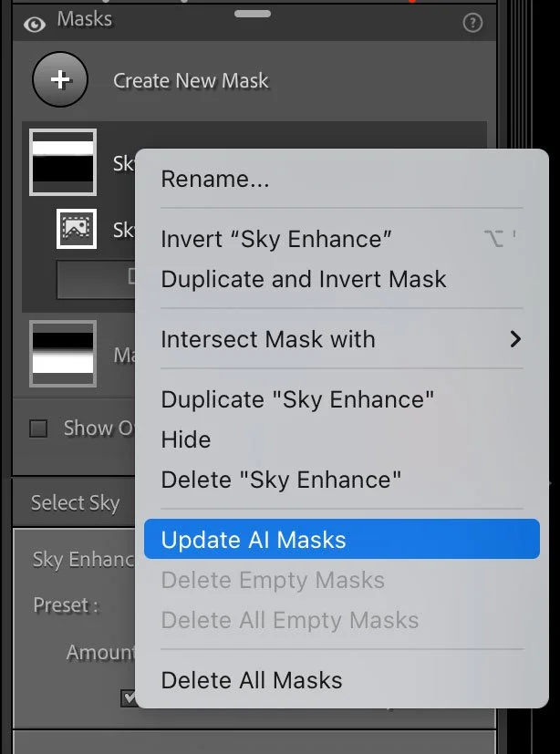Toggle the eye icon beside Masks title
The width and height of the screenshot is (560, 754).
(35, 24)
